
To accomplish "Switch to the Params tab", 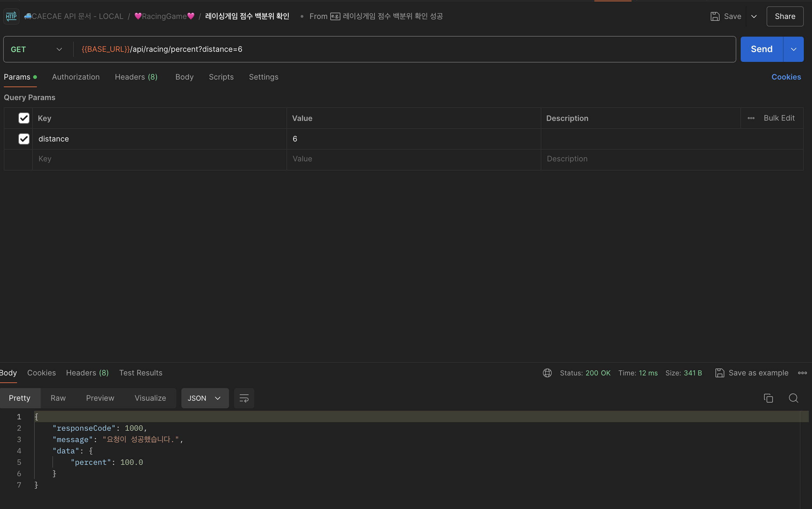I will 20,77.
